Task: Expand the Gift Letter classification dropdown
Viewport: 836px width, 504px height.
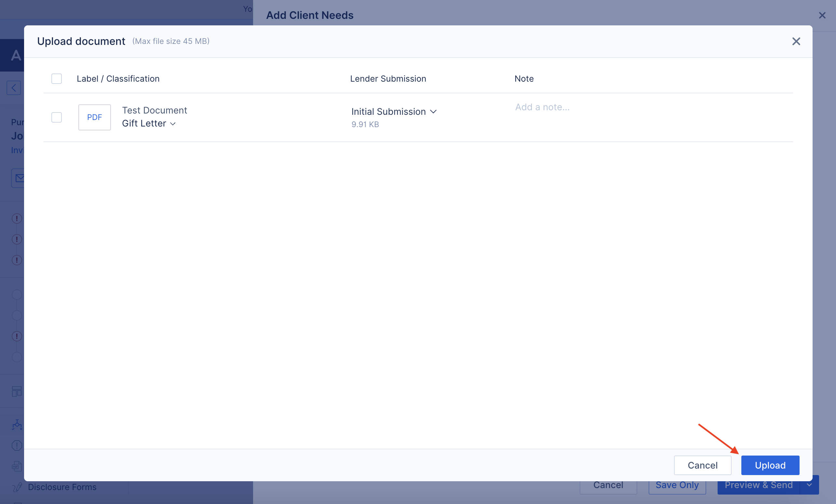Action: coord(149,124)
